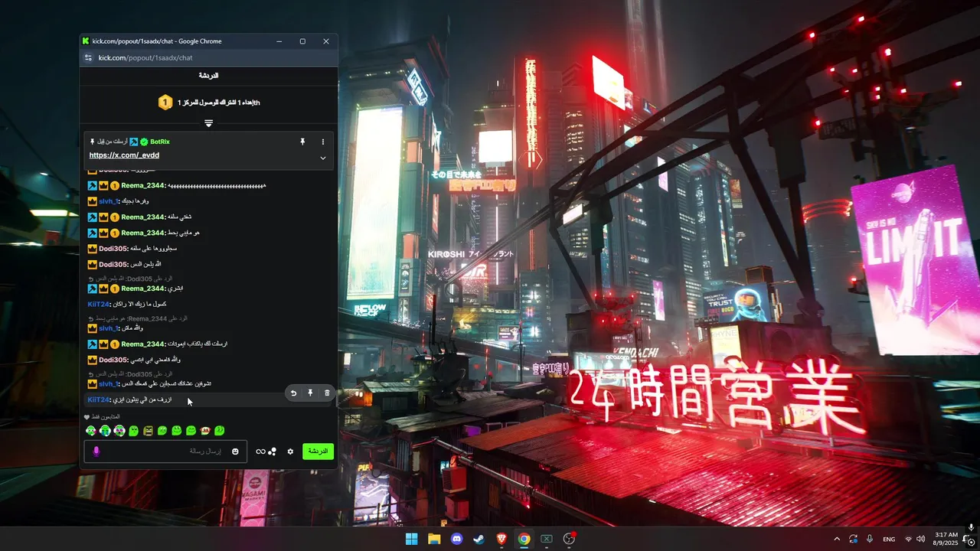Click the Google Chrome taskbar icon
Screen dimensions: 980x551
pos(524,539)
